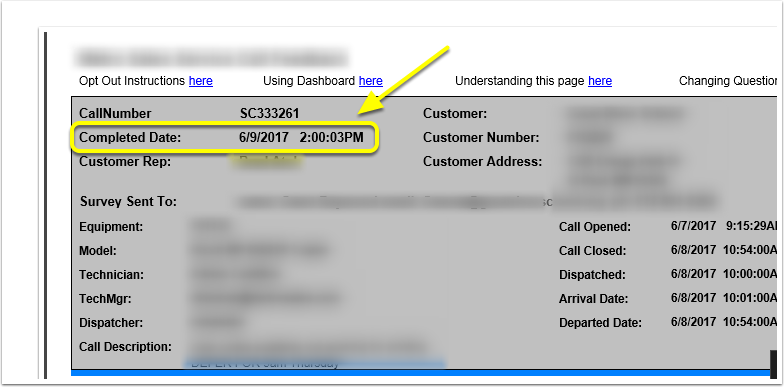Click the Dispatcher label
The image size is (784, 387).
click(x=111, y=323)
